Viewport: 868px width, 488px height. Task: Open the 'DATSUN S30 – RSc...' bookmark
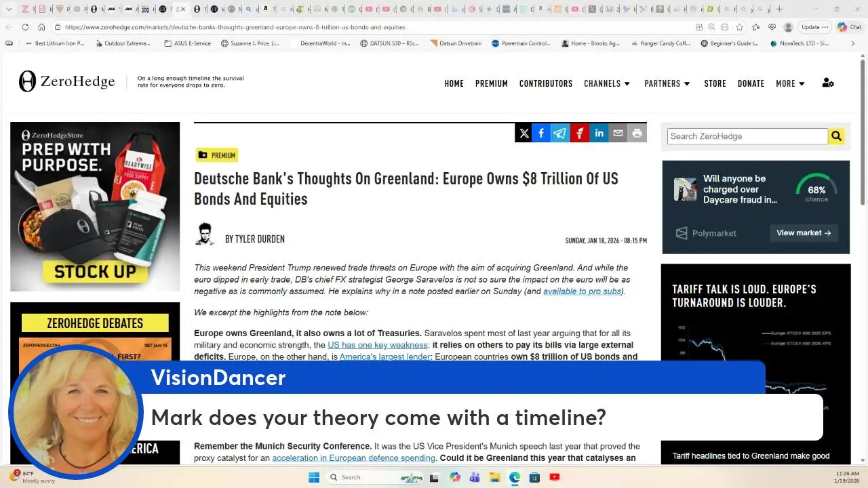(x=389, y=43)
